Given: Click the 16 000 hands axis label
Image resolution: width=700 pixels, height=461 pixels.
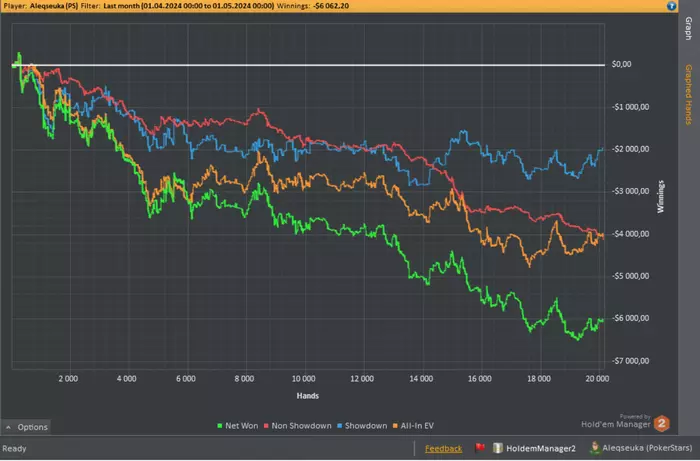Looking at the screenshot, I should (x=480, y=378).
